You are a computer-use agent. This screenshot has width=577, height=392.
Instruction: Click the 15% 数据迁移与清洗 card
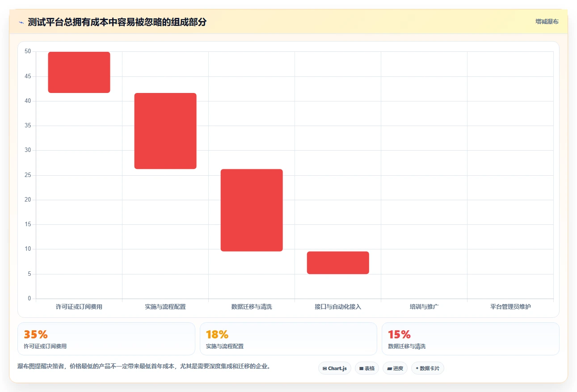click(470, 339)
